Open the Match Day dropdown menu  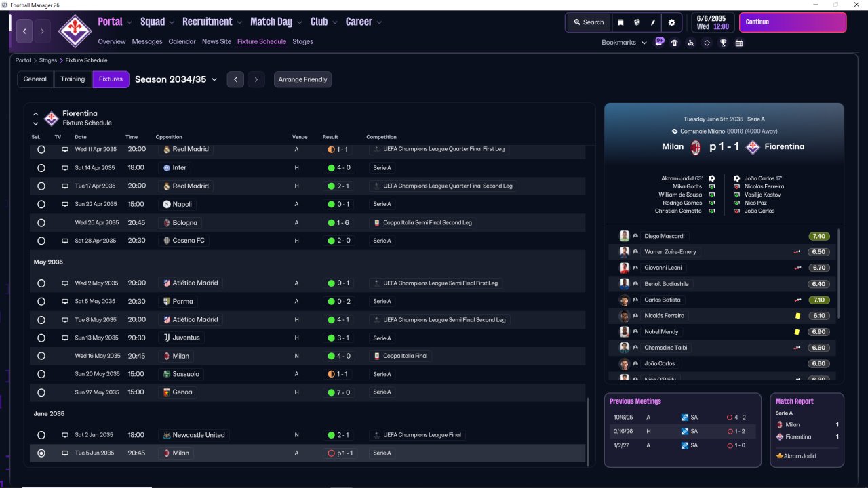pyautogui.click(x=276, y=22)
